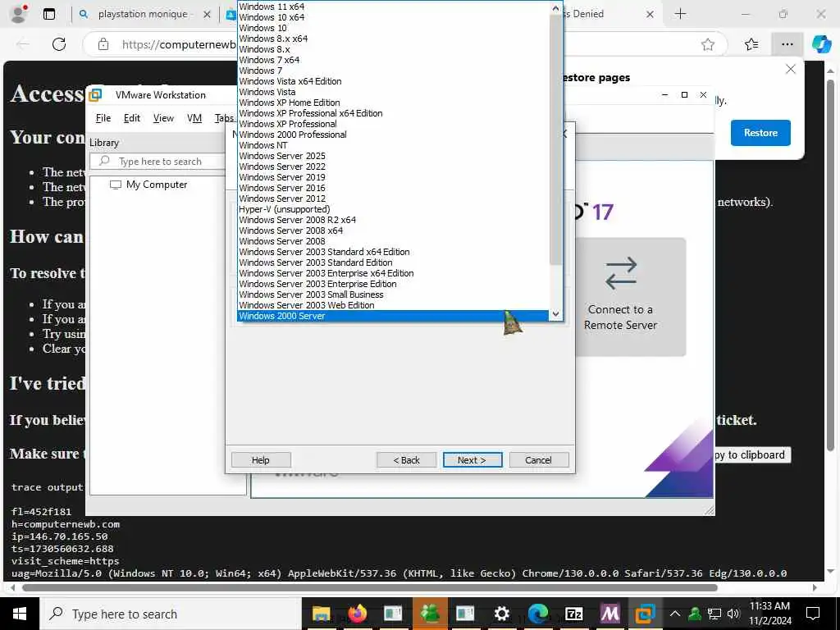
Task: Switch to VMware Workstation taskbar icon
Action: coord(646,614)
